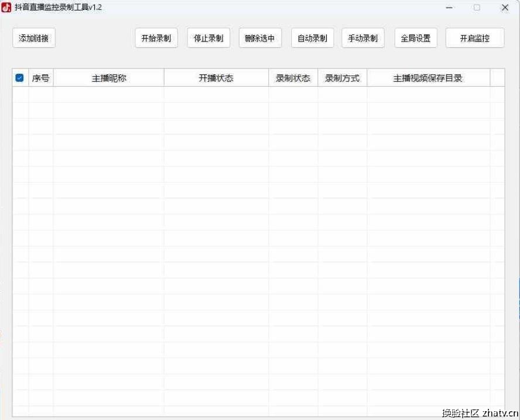Minimize the recording tool window
Image resolution: width=520 pixels, height=420 pixels.
pyautogui.click(x=449, y=7)
